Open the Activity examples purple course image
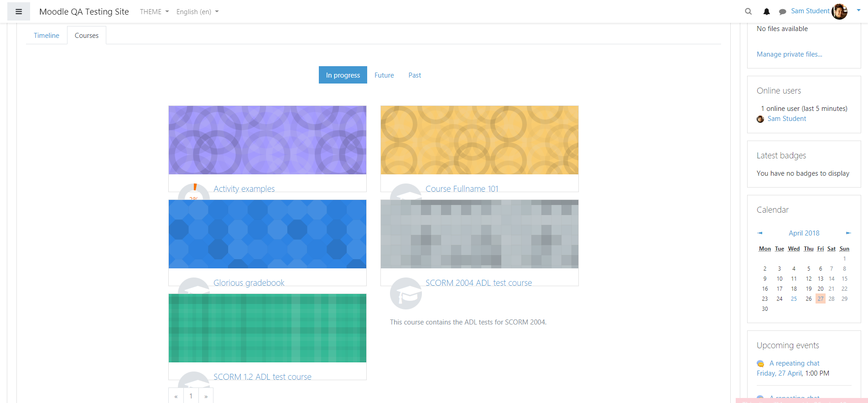The height and width of the screenshot is (403, 868). (267, 140)
